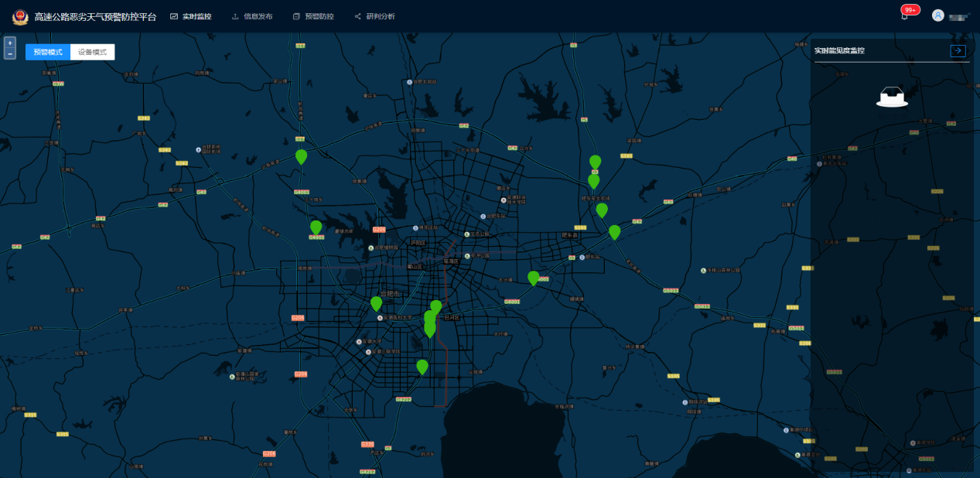Click the green marker near 合肥市 label
Viewport: 980px width, 478px height.
pos(376,303)
